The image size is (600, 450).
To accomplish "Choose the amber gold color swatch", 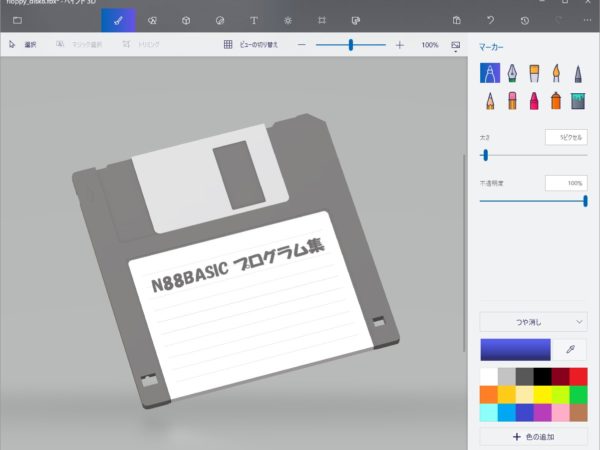I will coord(507,395).
